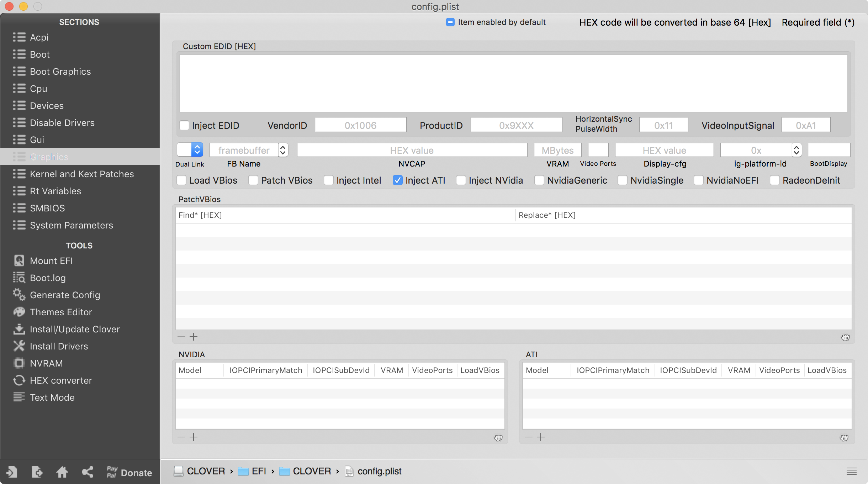Open the HEX converter tool icon

[19, 380]
